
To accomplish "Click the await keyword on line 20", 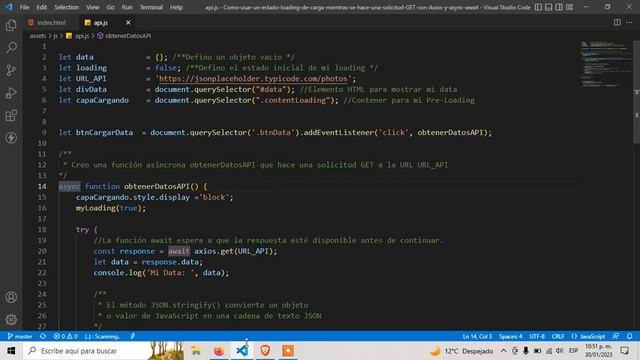I will pyautogui.click(x=179, y=251).
